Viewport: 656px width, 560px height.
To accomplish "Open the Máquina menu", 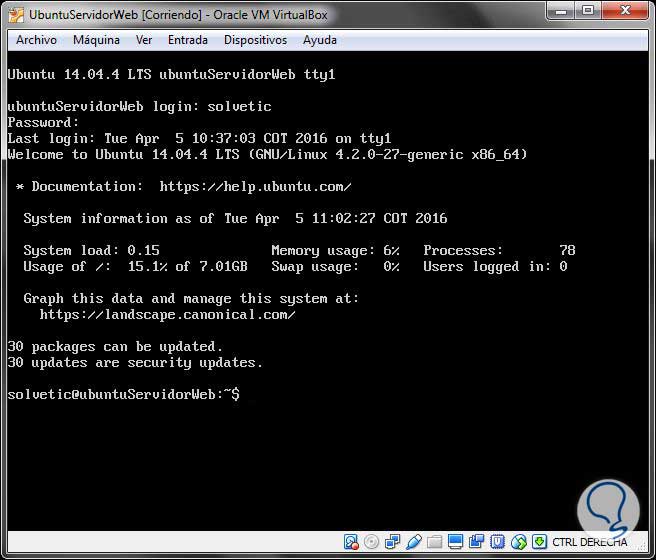I will coord(96,40).
